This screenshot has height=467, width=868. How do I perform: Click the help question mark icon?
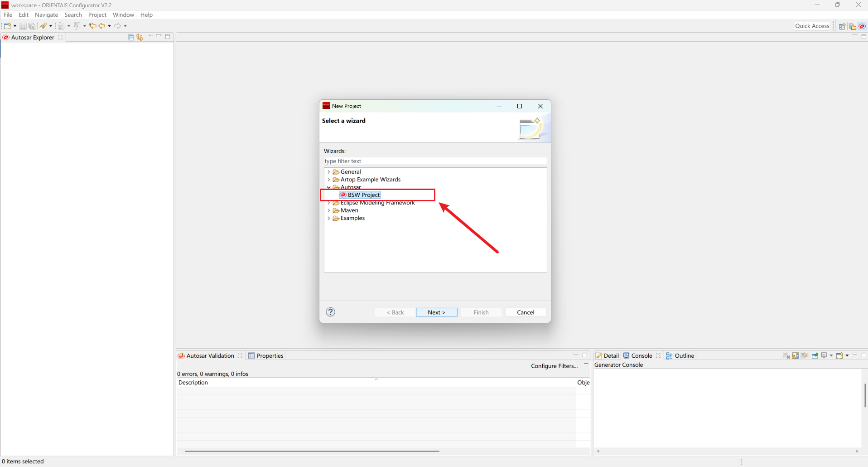coord(331,312)
